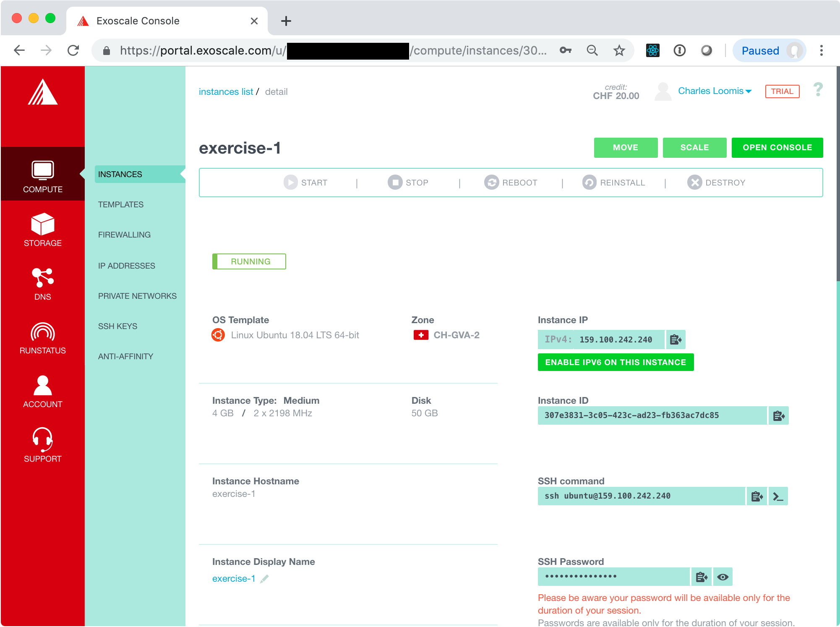
Task: Go to the instances list link
Action: pos(226,91)
